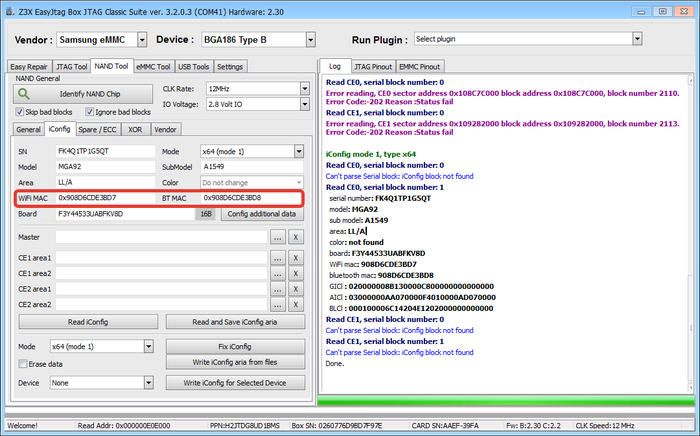Screen dimensions: 700x436
Task: Click the WiFi MAC input field
Action: pyautogui.click(x=105, y=198)
